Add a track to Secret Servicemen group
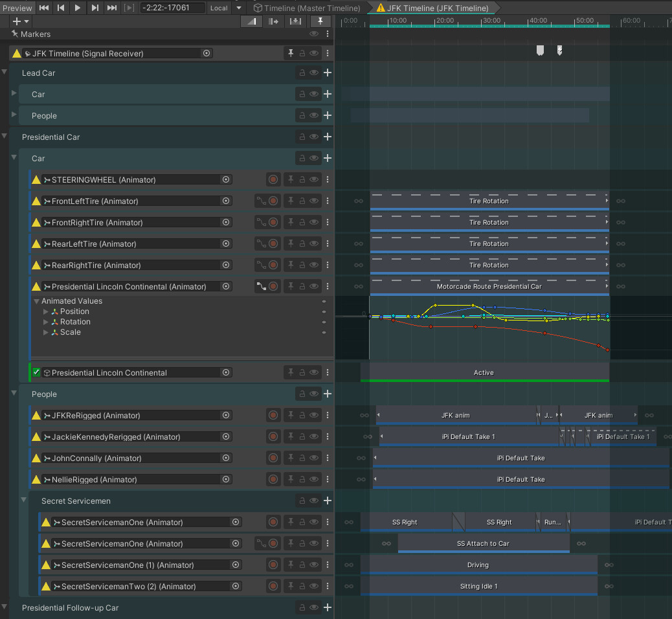 coord(328,501)
